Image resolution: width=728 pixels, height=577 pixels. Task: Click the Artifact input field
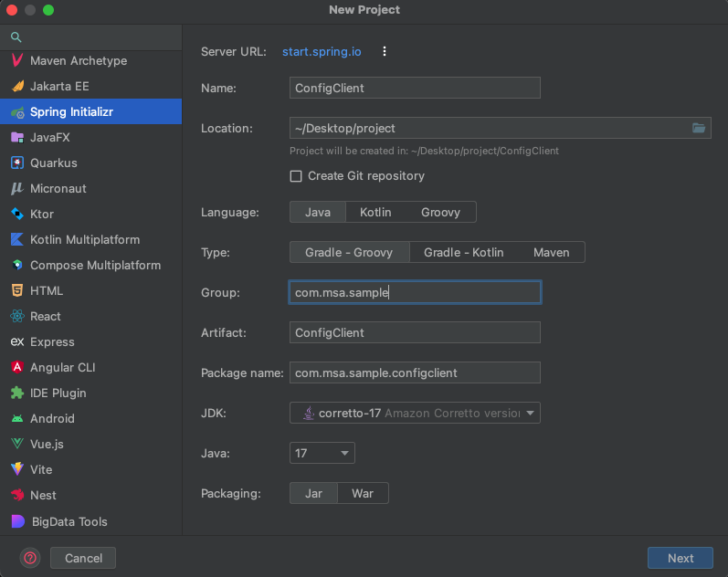[415, 332]
